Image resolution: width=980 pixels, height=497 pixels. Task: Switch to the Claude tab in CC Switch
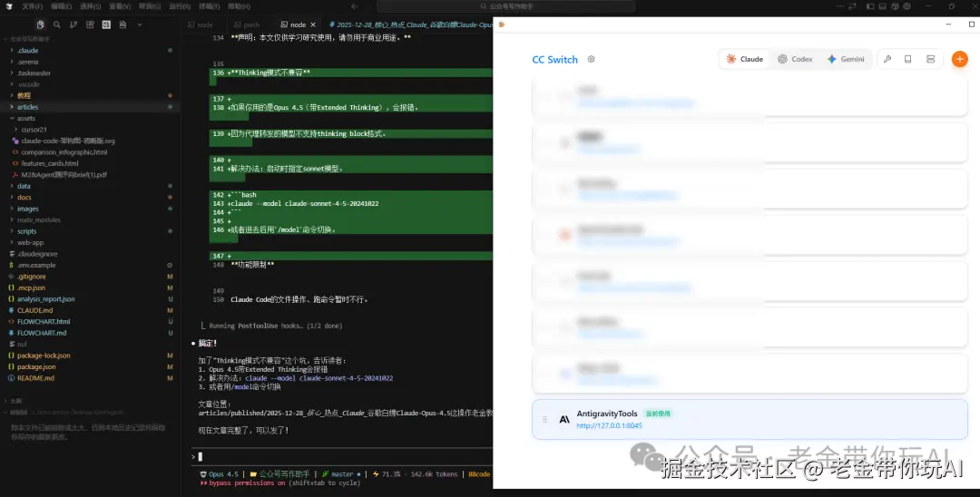coord(744,59)
